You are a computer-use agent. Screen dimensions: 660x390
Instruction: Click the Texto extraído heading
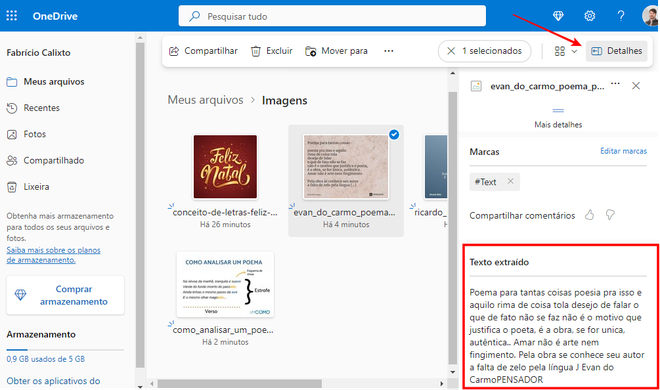[499, 262]
